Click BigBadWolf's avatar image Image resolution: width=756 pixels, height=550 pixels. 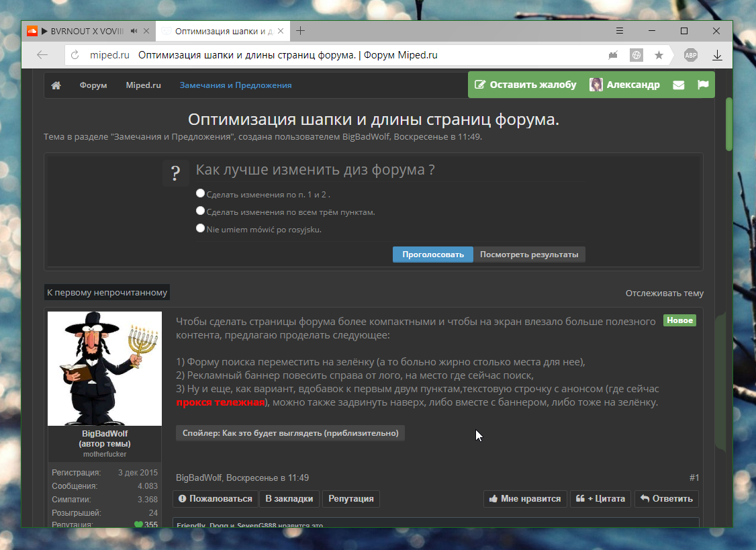[x=105, y=369]
